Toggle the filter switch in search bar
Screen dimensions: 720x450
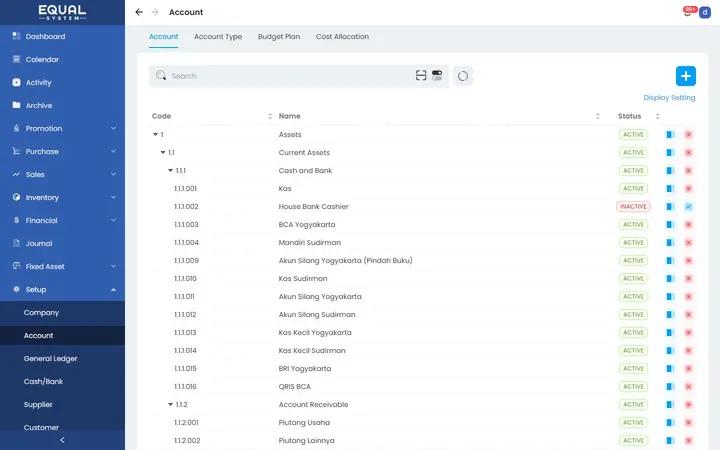tap(437, 75)
